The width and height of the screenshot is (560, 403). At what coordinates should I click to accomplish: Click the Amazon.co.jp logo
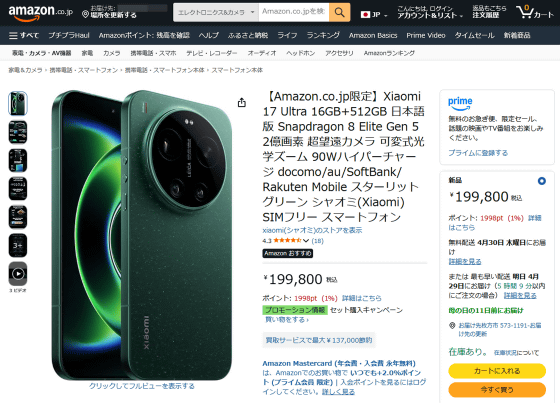[40, 13]
